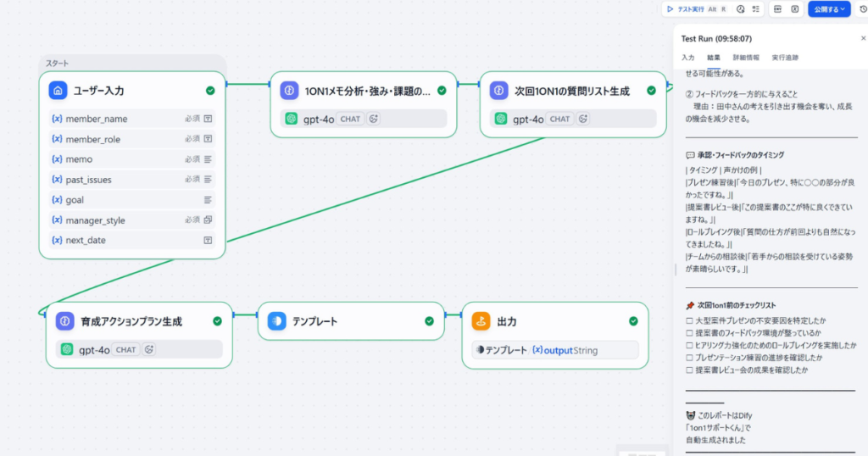Check 提案書レビュー会の成果を確認したか checkbox
Screen dimensions: 868x456
[x=689, y=370]
